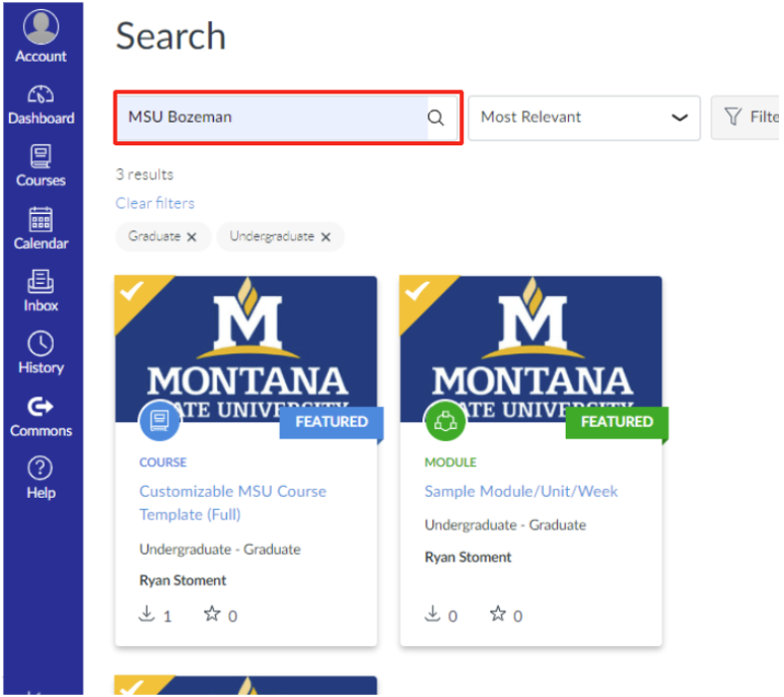Screen dimensions: 784x697
Task: Open Customizable MSU Course Template (Full) link
Action: coord(232,503)
